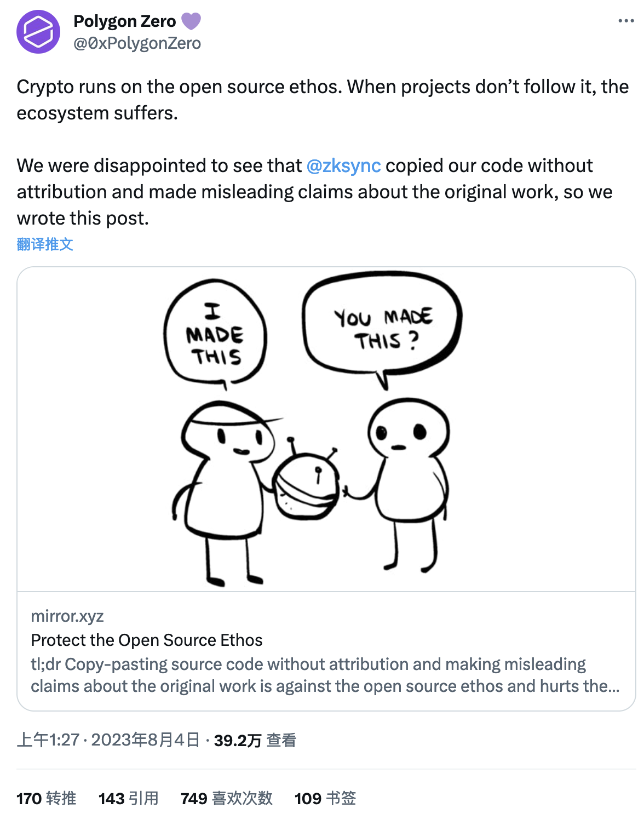Screen dimensions: 644x814
Task: Click the 'I MADE THIS' speech bubble
Action: tap(215, 333)
